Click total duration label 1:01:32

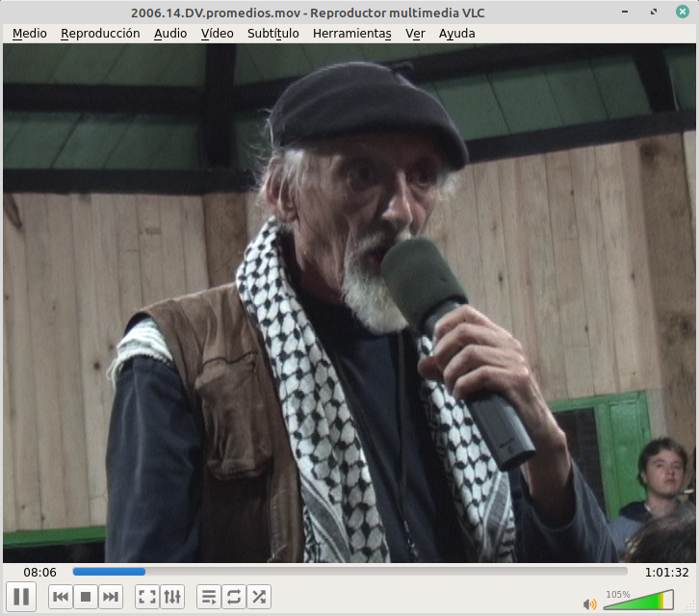667,572
